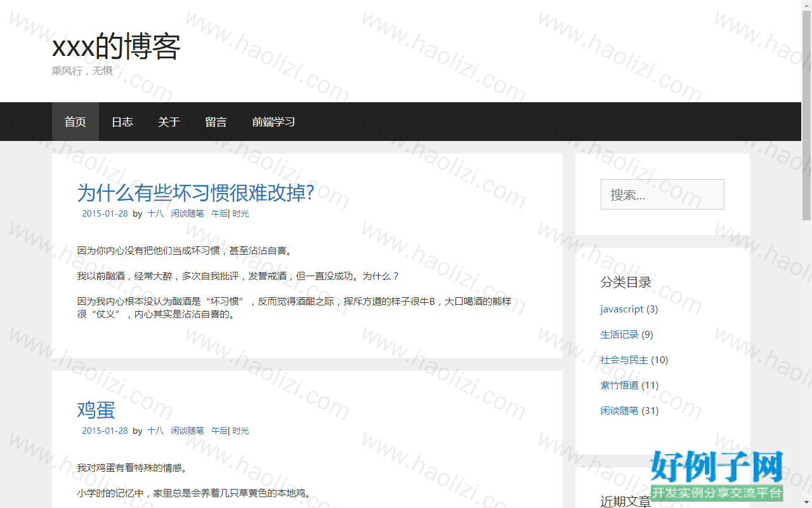The height and width of the screenshot is (508, 812).
Task: Click tag 时光 under first post
Action: [x=240, y=214]
